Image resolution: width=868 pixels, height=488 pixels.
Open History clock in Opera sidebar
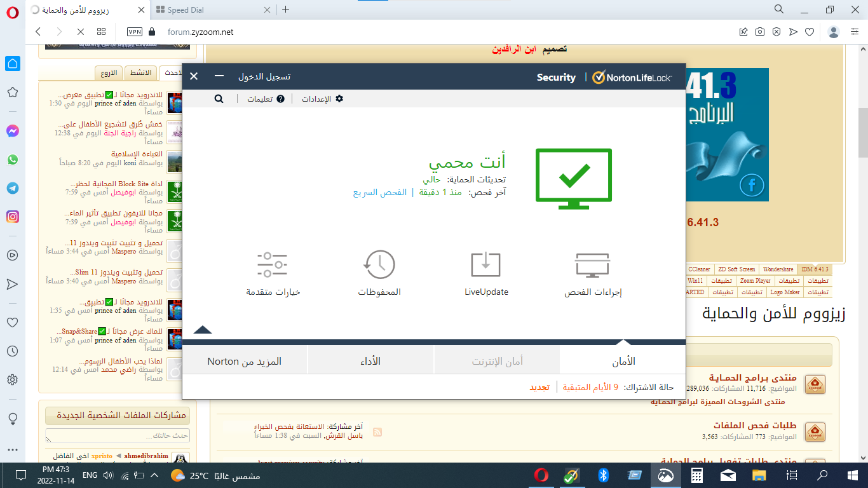pyautogui.click(x=12, y=351)
